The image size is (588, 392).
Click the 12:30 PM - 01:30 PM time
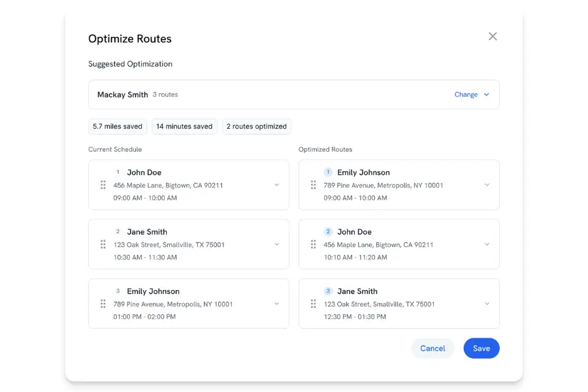355,317
